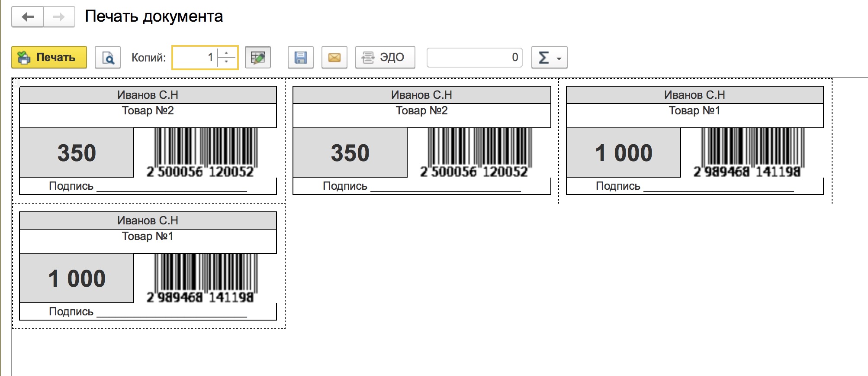Select first label header Иванов С.Н
Screen dimensions: 868x376
coord(148,95)
